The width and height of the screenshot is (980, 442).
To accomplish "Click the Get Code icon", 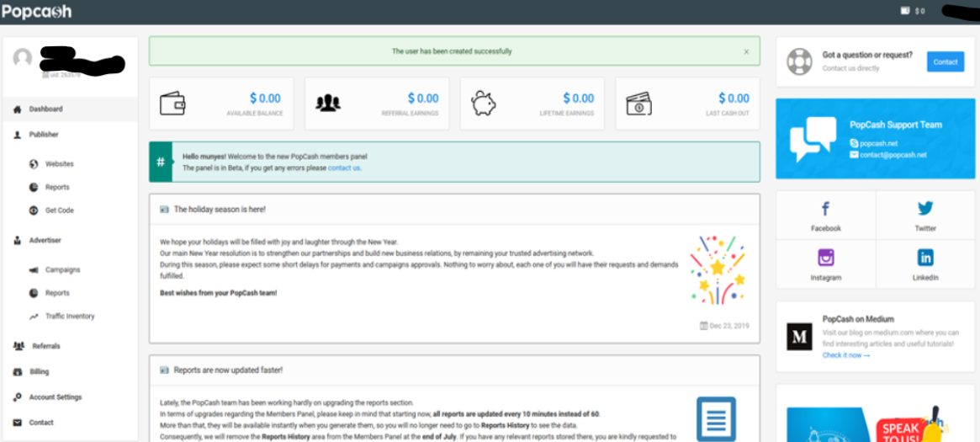I will point(34,210).
